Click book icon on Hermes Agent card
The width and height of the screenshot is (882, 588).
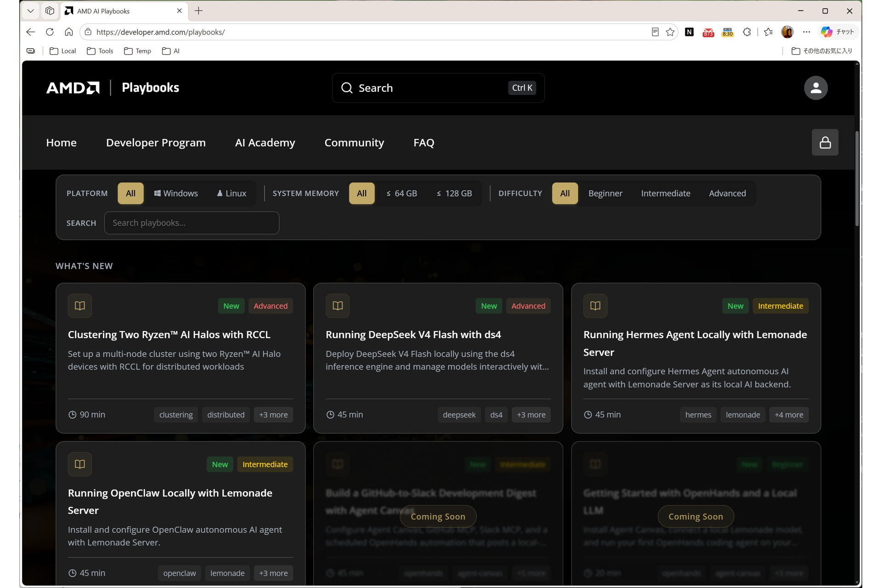point(595,306)
